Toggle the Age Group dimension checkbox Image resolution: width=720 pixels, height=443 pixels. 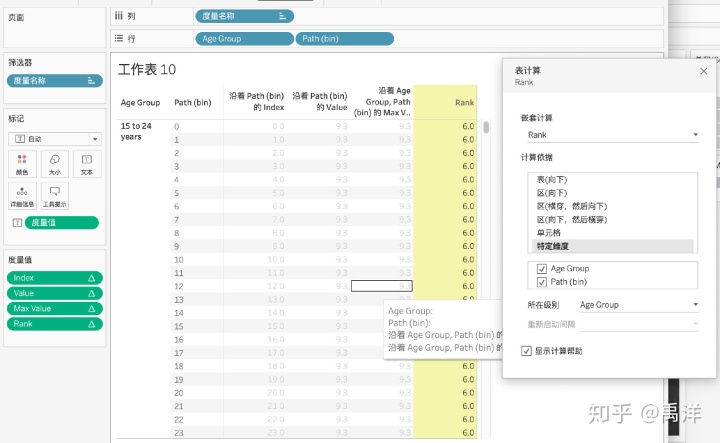542,269
